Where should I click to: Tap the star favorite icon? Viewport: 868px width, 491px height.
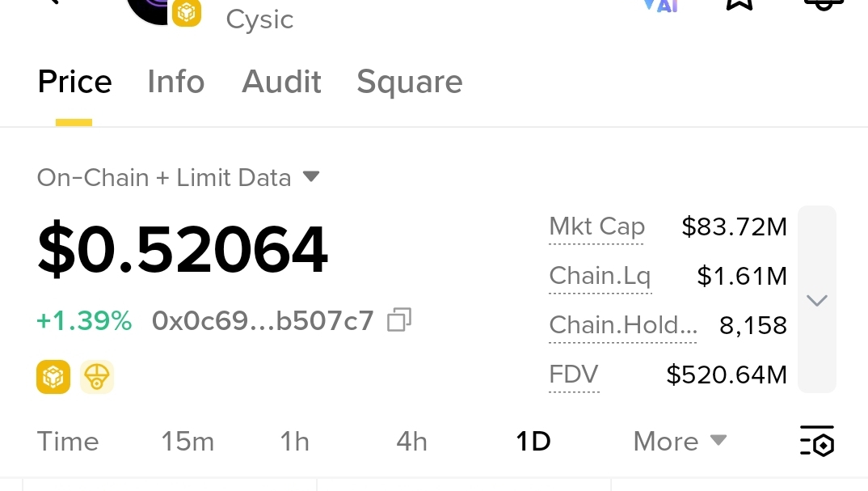(x=739, y=3)
